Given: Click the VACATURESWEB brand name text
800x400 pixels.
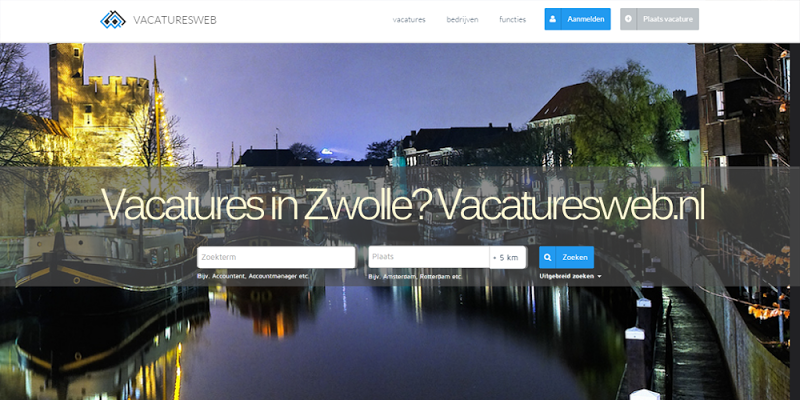Looking at the screenshot, I should coord(175,20).
